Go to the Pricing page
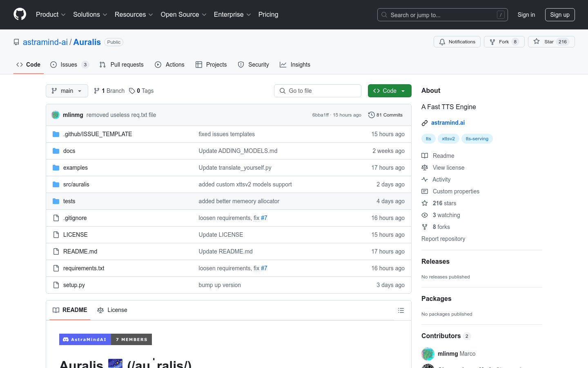 [268, 15]
